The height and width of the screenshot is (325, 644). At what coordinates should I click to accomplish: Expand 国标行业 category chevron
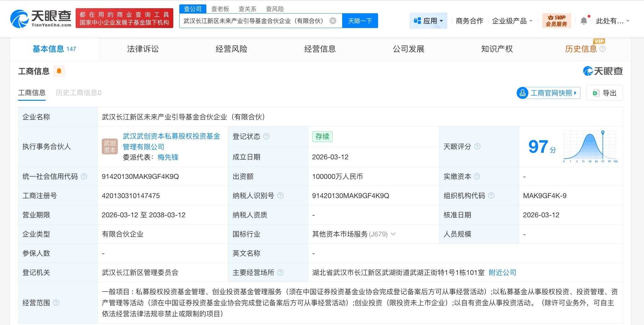coord(393,234)
